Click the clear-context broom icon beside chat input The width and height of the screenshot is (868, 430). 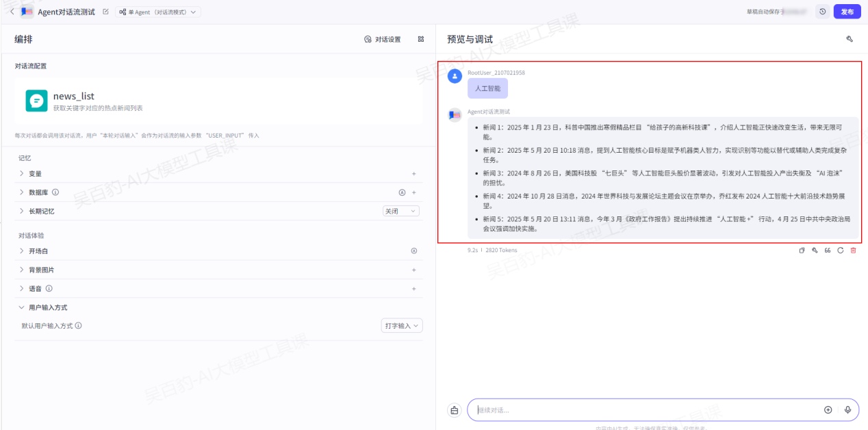pos(454,410)
